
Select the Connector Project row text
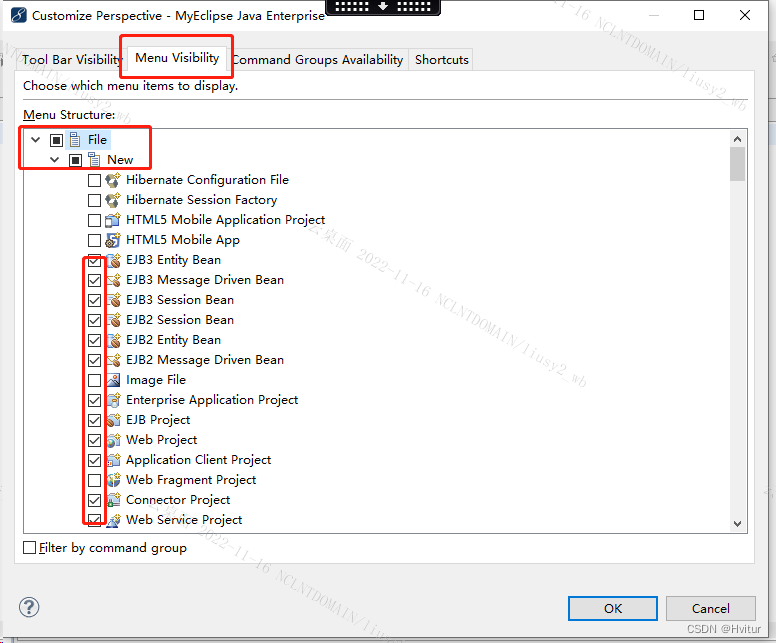coord(178,500)
